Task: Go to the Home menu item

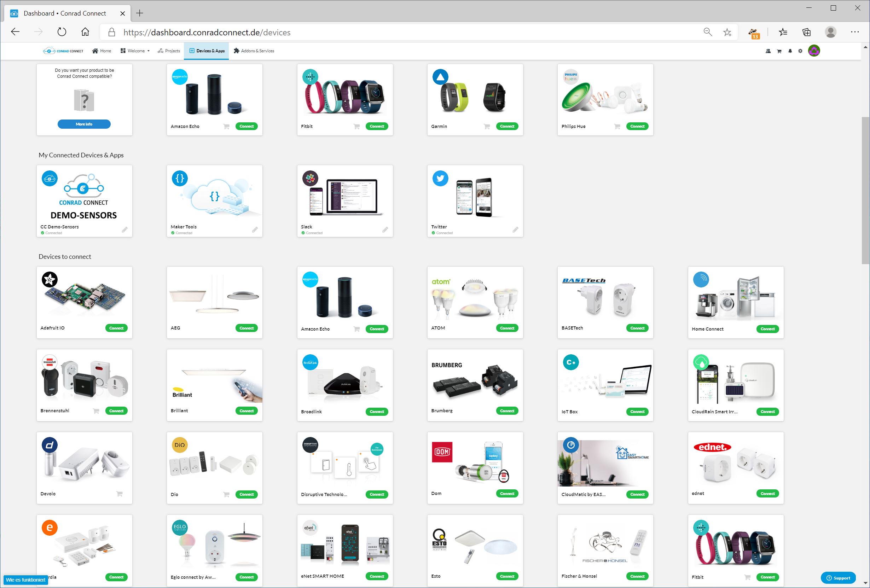Action: (101, 51)
